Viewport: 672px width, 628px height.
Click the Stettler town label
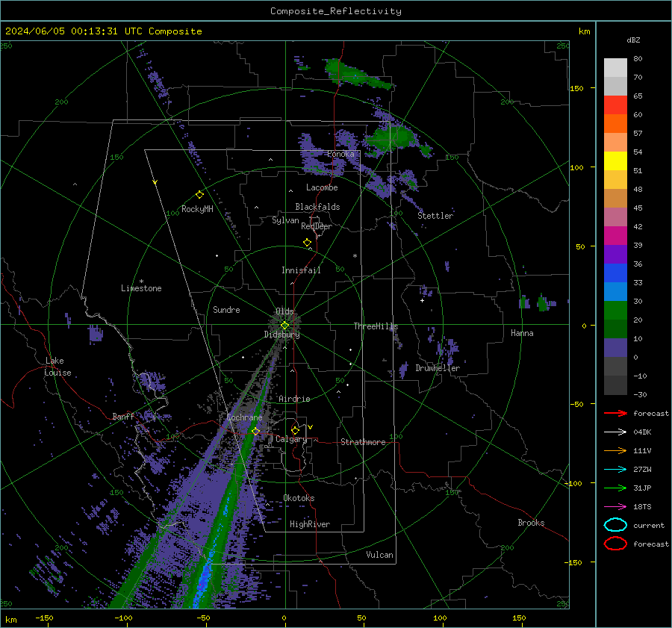(435, 216)
